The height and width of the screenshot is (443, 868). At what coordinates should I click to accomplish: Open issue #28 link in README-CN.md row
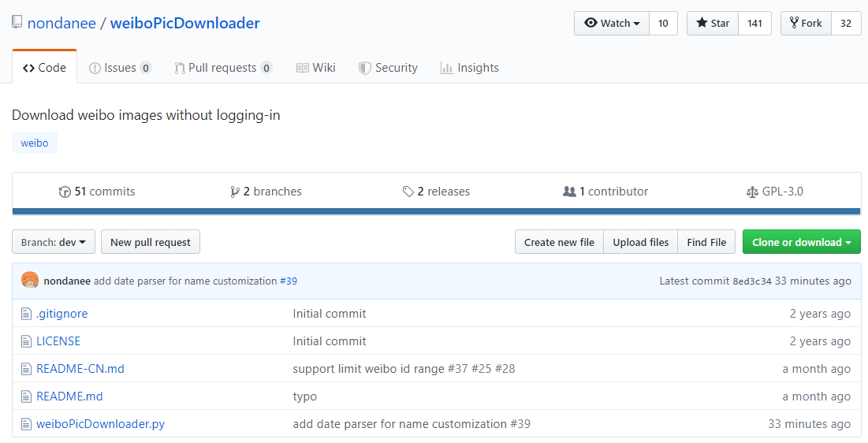point(505,369)
